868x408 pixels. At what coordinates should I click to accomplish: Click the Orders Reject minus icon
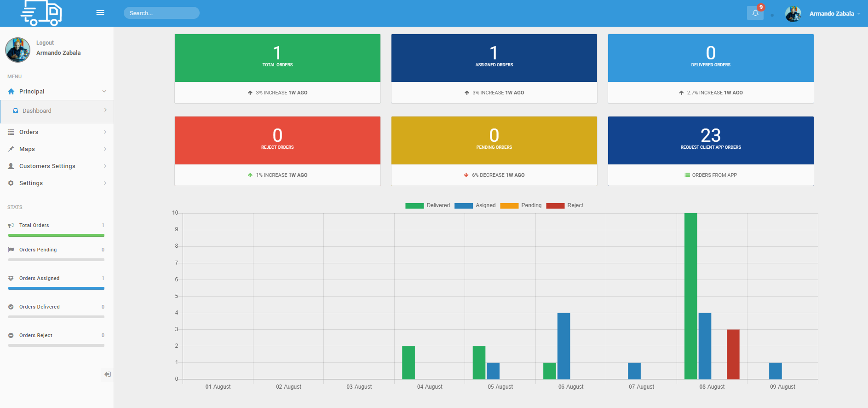pyautogui.click(x=11, y=336)
